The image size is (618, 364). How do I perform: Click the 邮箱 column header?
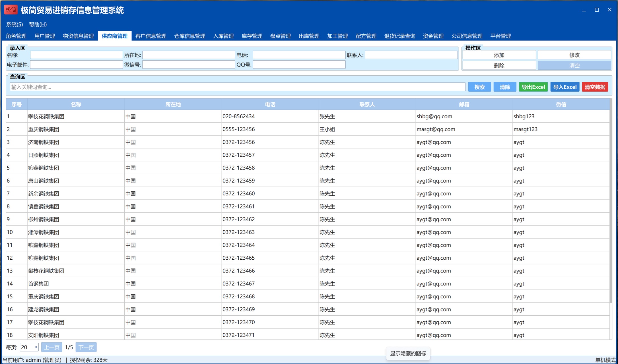[464, 104]
